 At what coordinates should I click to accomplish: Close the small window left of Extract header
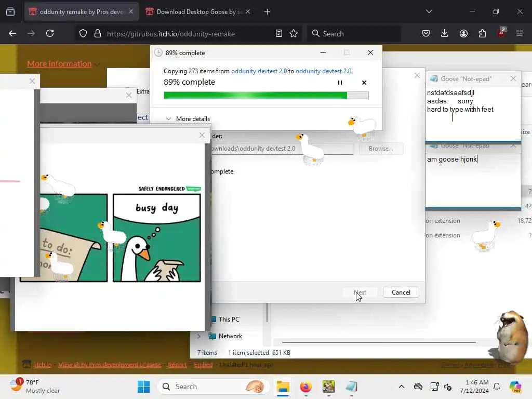click(x=129, y=96)
